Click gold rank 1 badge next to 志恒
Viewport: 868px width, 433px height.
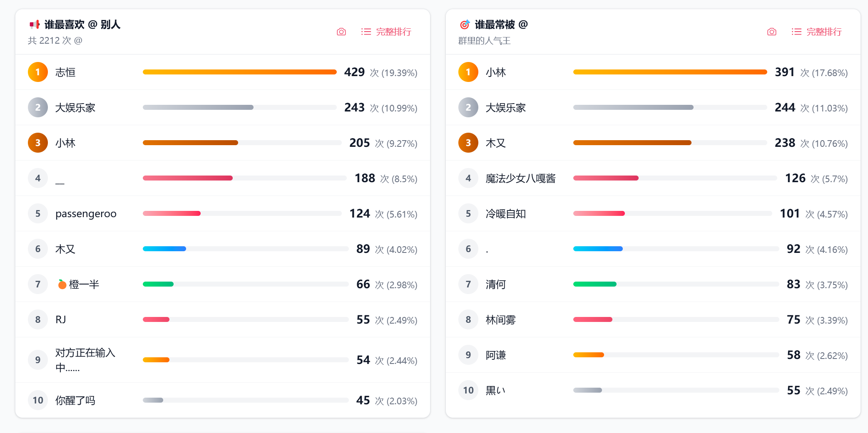(x=38, y=72)
